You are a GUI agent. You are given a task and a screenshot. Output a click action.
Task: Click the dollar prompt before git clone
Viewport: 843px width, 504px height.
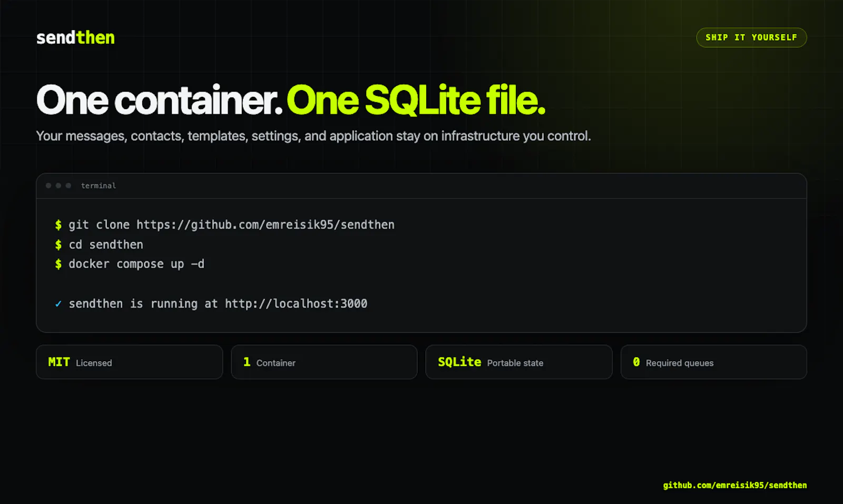pyautogui.click(x=58, y=225)
